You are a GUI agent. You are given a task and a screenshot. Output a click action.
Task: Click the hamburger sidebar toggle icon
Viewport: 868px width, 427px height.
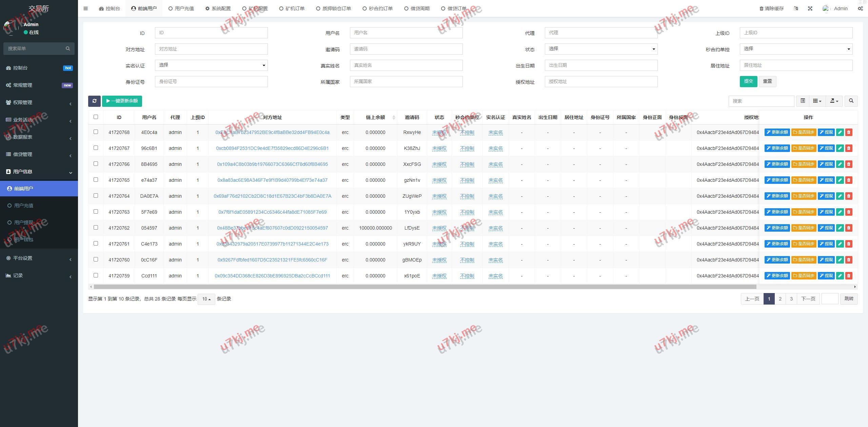coord(85,8)
